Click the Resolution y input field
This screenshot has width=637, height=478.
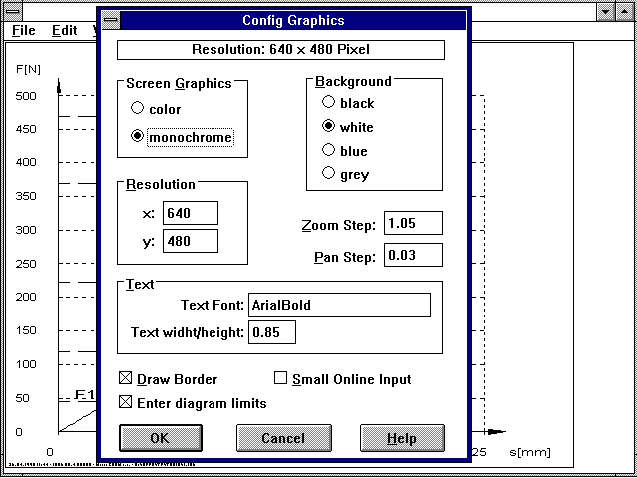click(x=190, y=241)
